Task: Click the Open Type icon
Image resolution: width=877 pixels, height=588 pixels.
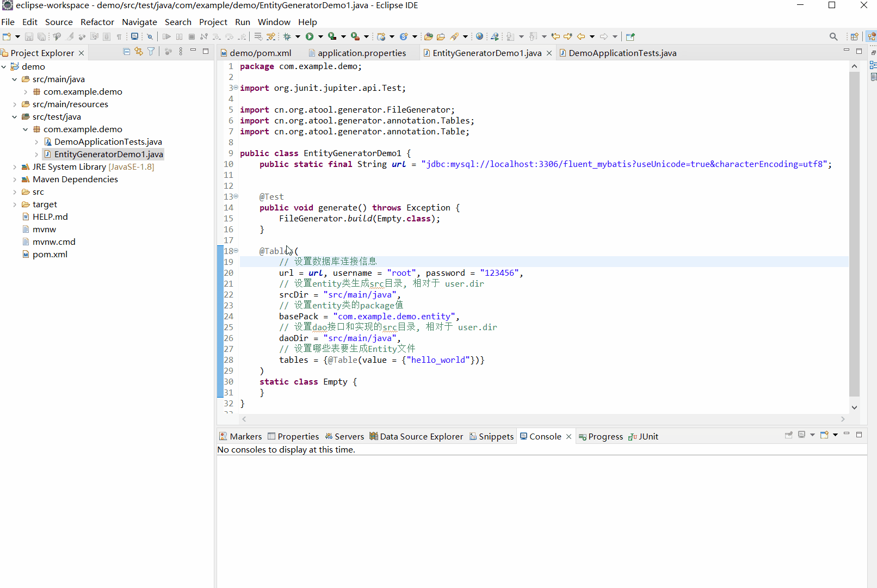Action: point(429,36)
